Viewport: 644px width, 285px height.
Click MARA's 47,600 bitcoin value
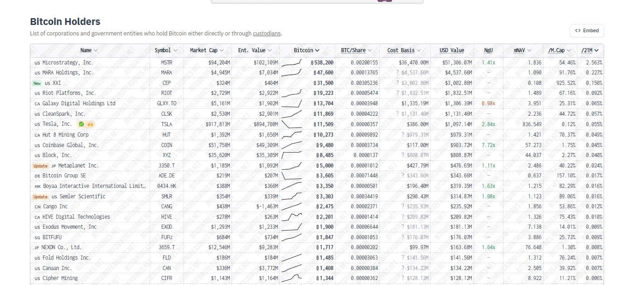pyautogui.click(x=323, y=73)
